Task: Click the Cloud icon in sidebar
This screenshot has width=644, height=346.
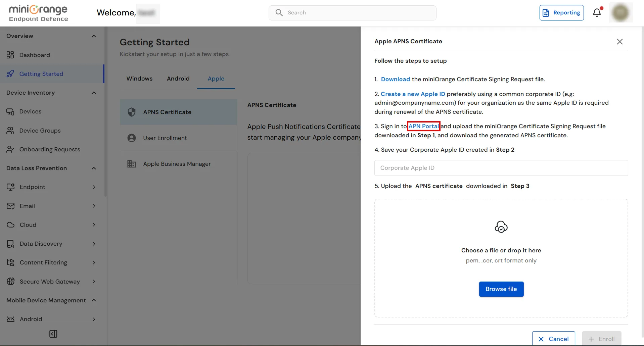Action: click(10, 225)
